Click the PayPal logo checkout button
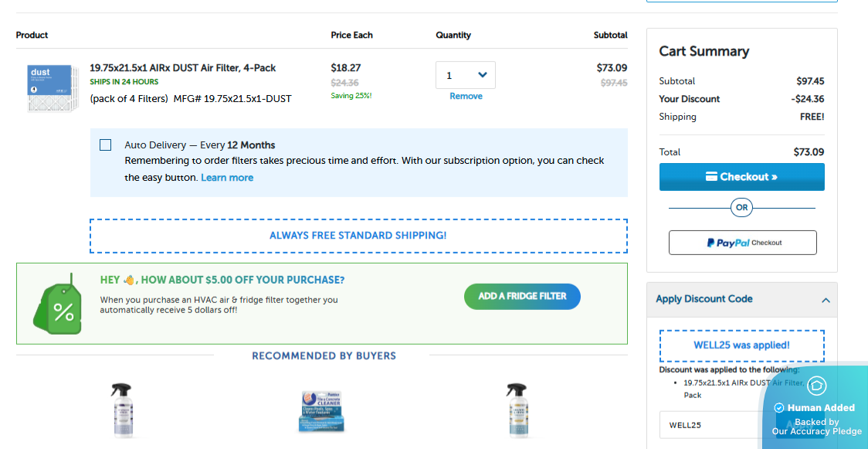This screenshot has height=449, width=868. coord(742,243)
